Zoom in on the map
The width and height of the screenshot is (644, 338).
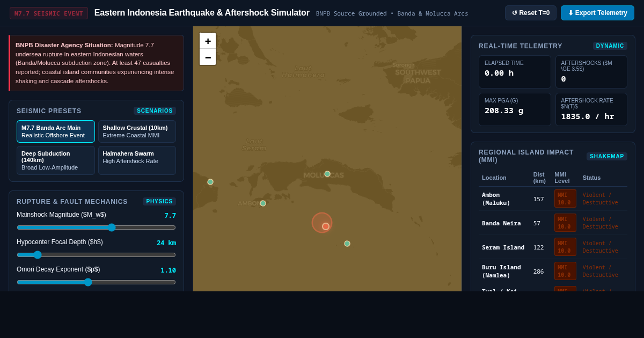(208, 41)
